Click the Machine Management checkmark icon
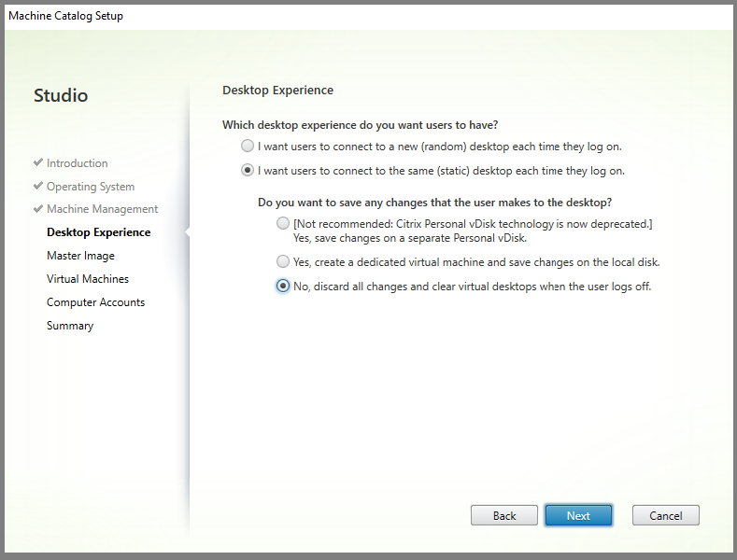 pyautogui.click(x=38, y=208)
